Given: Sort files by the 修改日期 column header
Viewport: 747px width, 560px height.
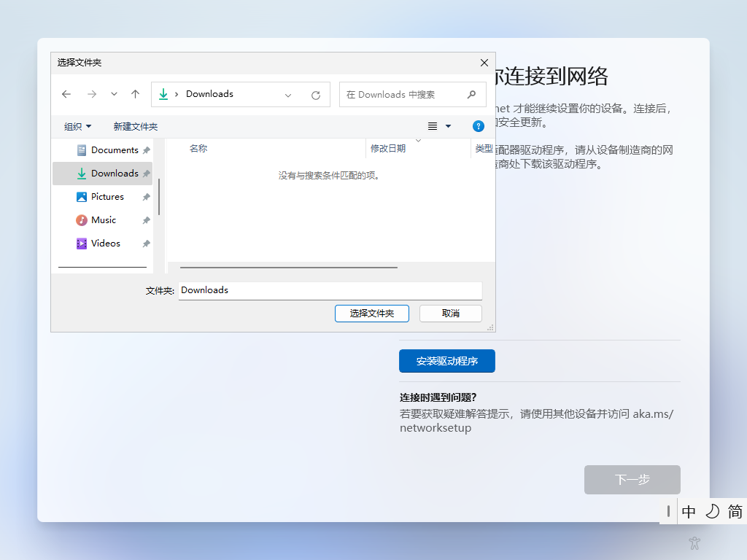Looking at the screenshot, I should [387, 148].
